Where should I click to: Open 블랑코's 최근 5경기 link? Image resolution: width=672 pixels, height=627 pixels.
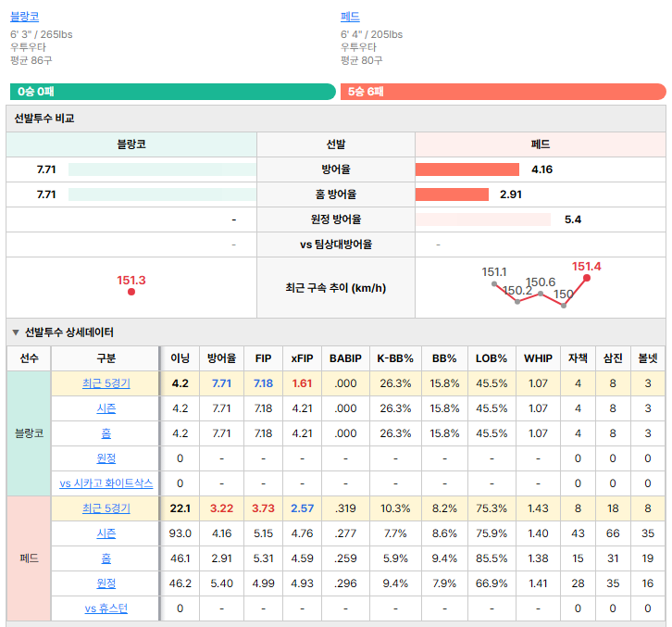pos(106,383)
